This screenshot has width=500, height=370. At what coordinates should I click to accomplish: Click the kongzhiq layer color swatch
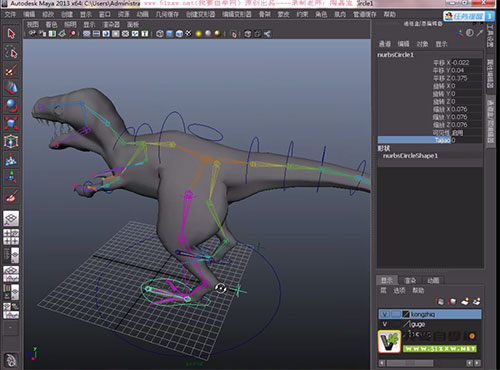click(x=406, y=314)
